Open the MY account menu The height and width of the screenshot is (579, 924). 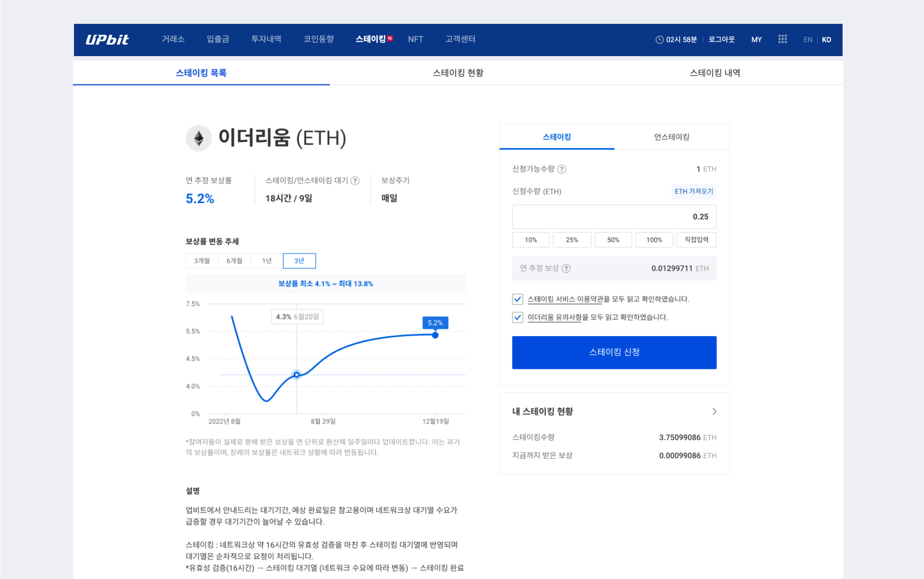(756, 40)
